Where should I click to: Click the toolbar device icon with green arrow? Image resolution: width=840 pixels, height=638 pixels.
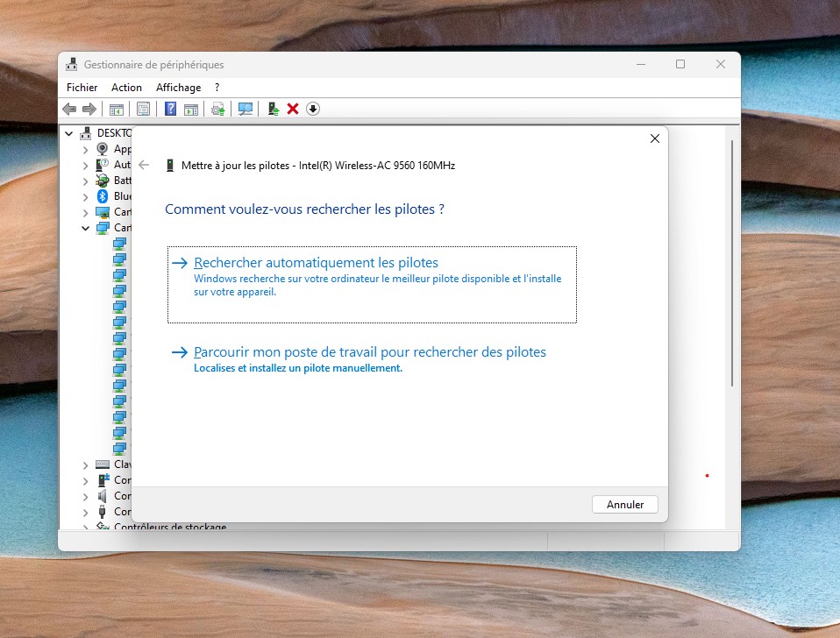274,110
